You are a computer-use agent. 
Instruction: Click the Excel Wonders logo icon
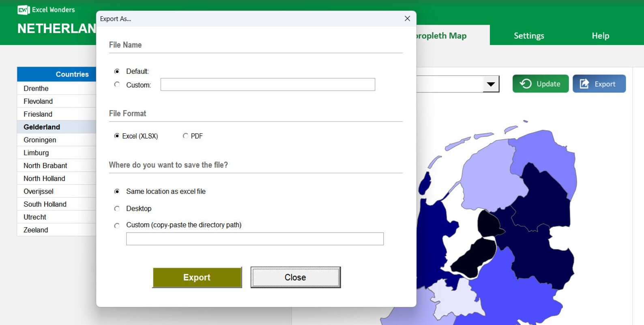click(x=24, y=10)
